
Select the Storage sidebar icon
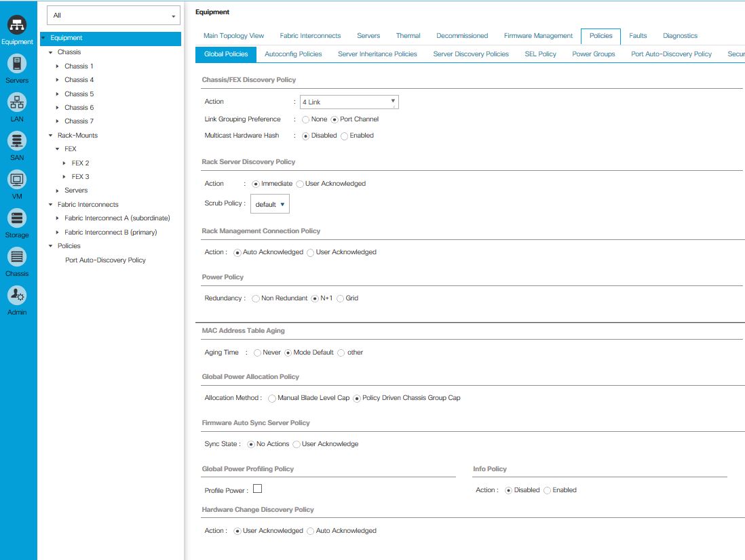click(17, 218)
